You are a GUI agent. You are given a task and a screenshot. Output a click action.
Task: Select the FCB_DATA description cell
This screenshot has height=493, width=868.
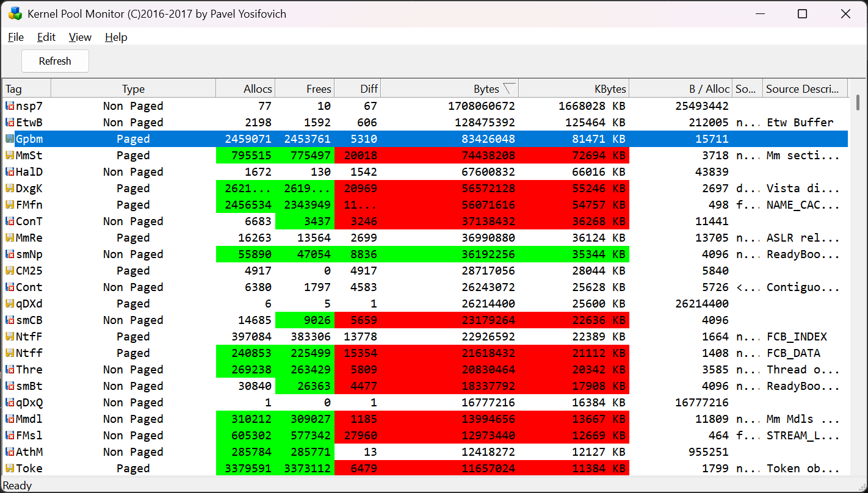coord(805,353)
